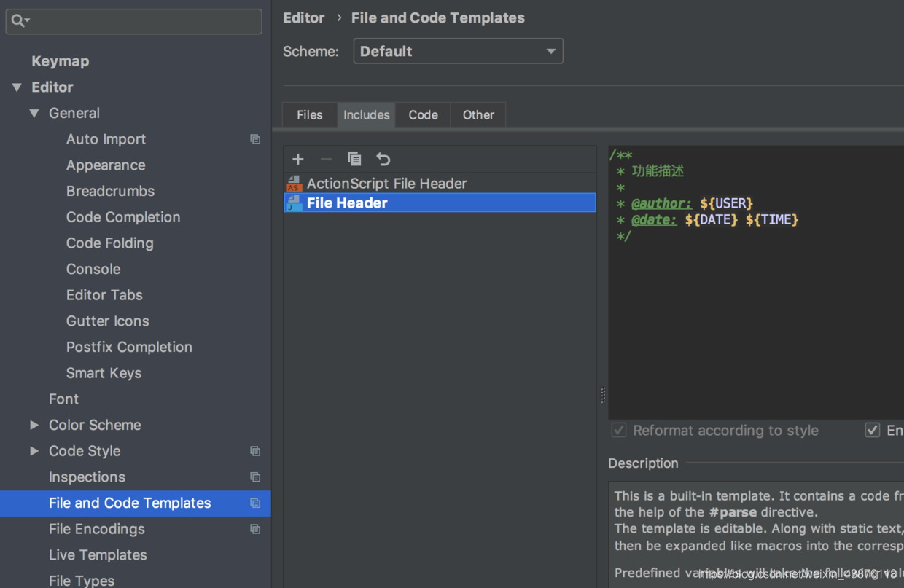Expand the Code Style node
904x588 pixels.
34,451
